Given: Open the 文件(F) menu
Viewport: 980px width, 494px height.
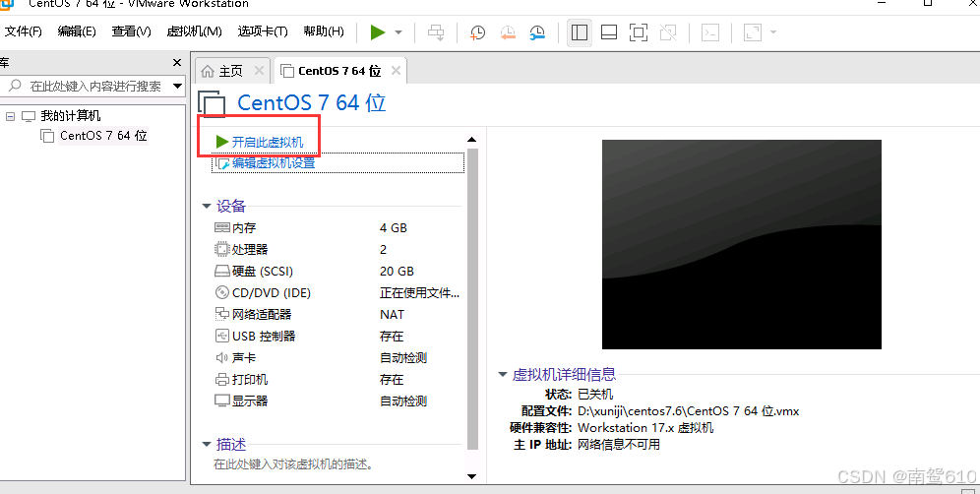Looking at the screenshot, I should click(x=24, y=31).
